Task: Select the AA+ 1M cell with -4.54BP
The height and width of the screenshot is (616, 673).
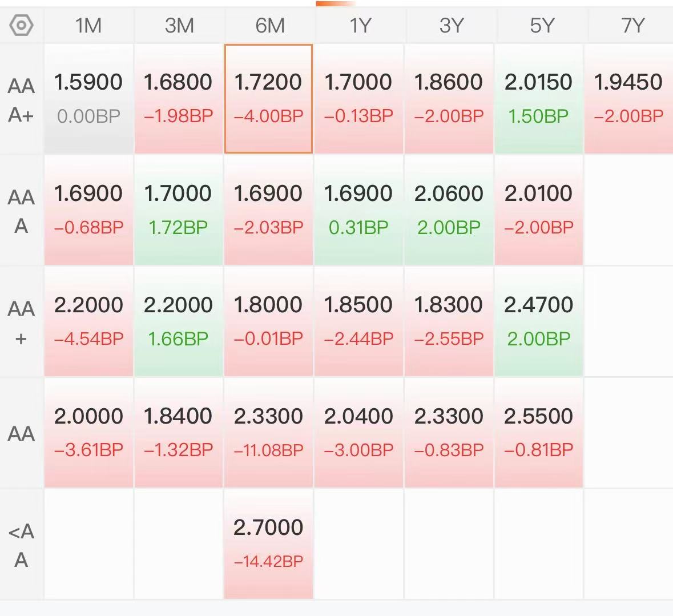Action: (x=88, y=321)
